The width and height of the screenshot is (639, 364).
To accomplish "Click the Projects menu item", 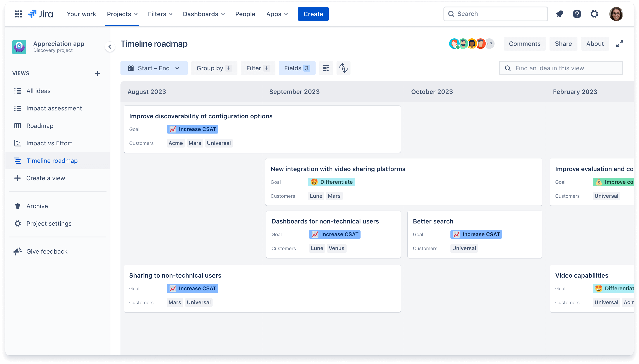I will tap(122, 14).
